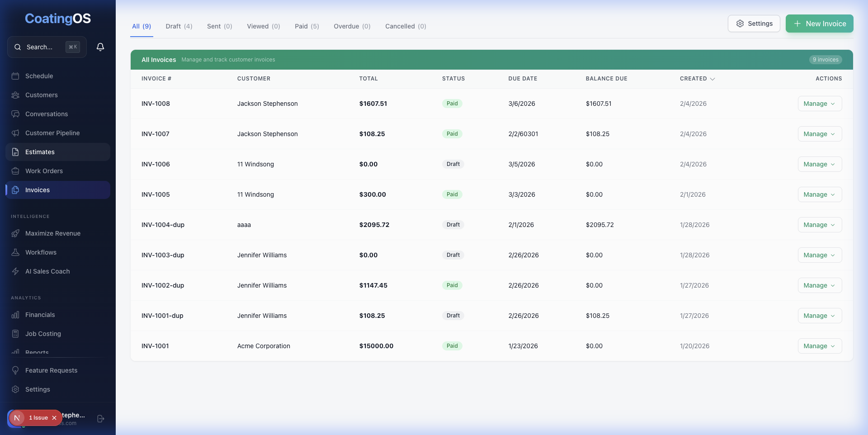The image size is (868, 435).
Task: Click the Maximize Revenue rocket icon
Action: coord(15,233)
